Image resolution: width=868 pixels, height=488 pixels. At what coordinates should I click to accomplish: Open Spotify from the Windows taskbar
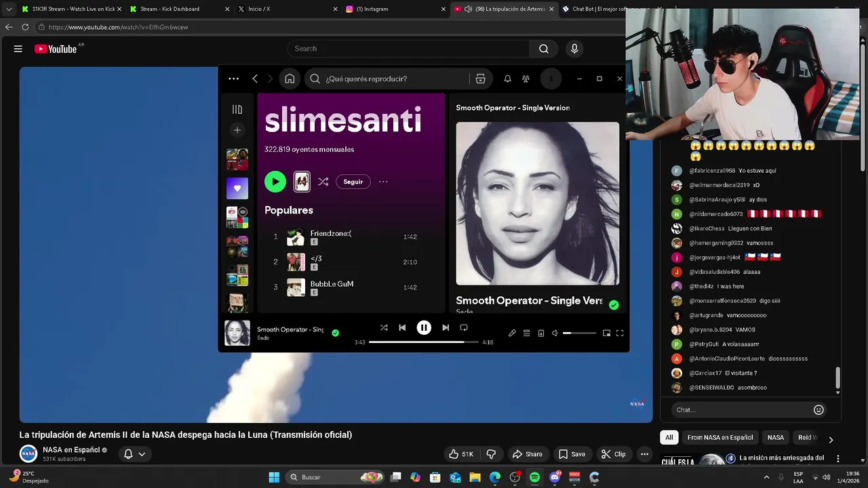pos(534,477)
